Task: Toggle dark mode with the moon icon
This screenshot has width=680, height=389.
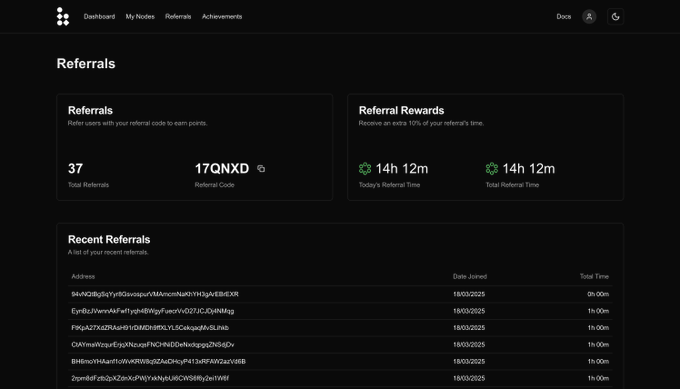Action: 615,16
